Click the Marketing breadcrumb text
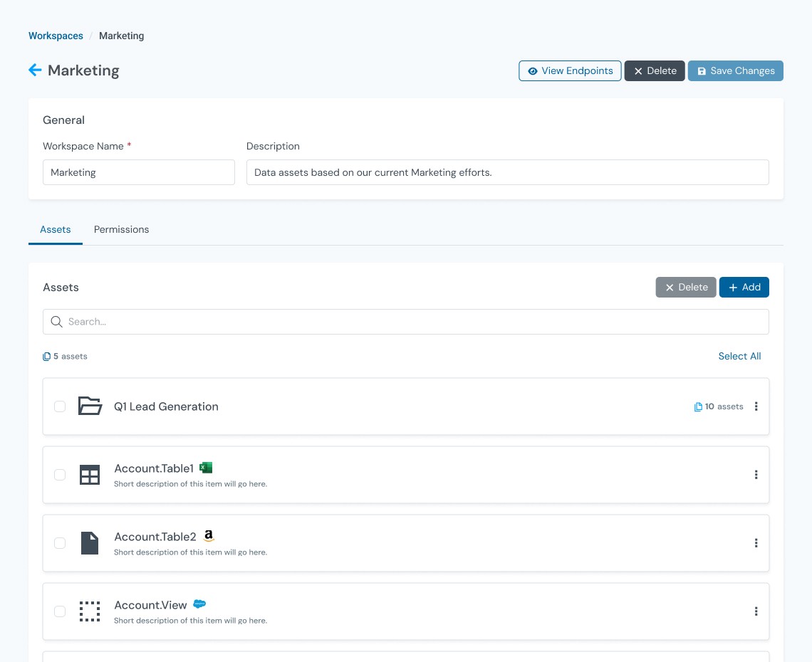812x662 pixels. (x=122, y=36)
